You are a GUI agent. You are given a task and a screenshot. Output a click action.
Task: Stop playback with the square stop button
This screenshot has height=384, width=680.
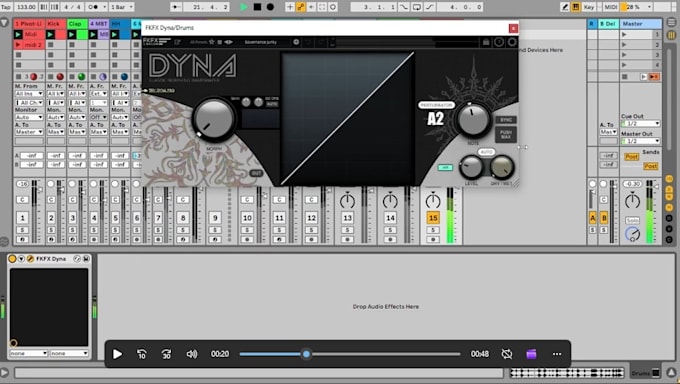click(257, 7)
